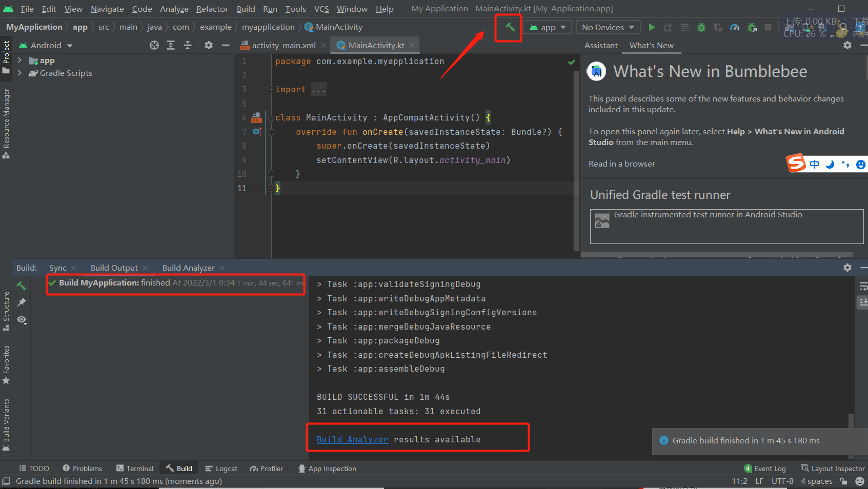Click Gradle instrumented test runner thumbnail

[602, 220]
